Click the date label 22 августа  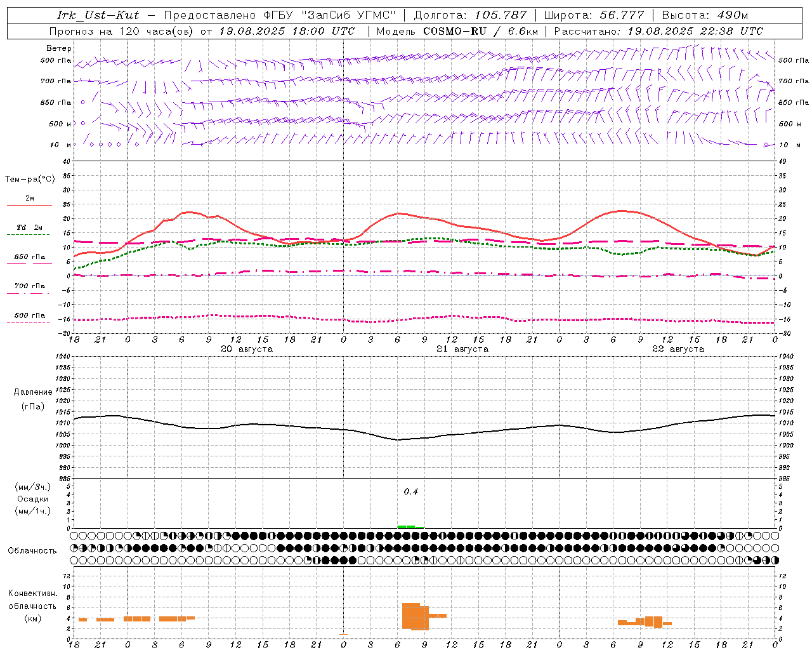[678, 349]
